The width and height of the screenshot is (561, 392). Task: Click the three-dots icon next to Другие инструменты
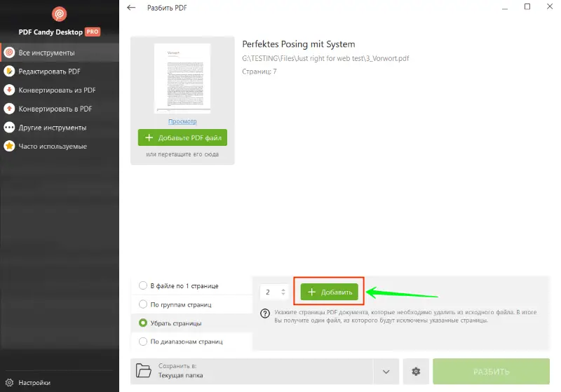[9, 128]
